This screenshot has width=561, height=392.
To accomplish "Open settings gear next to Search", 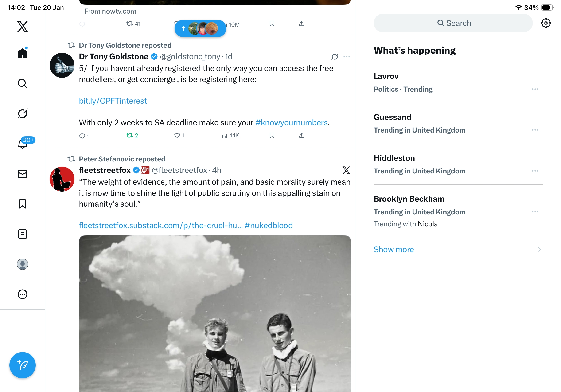I will (x=545, y=23).
